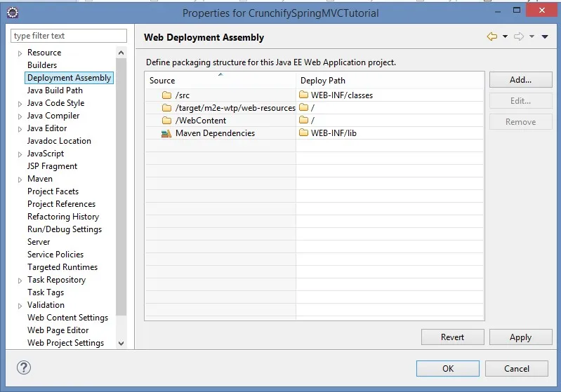
Task: Open the Project Facets page
Action: [53, 191]
